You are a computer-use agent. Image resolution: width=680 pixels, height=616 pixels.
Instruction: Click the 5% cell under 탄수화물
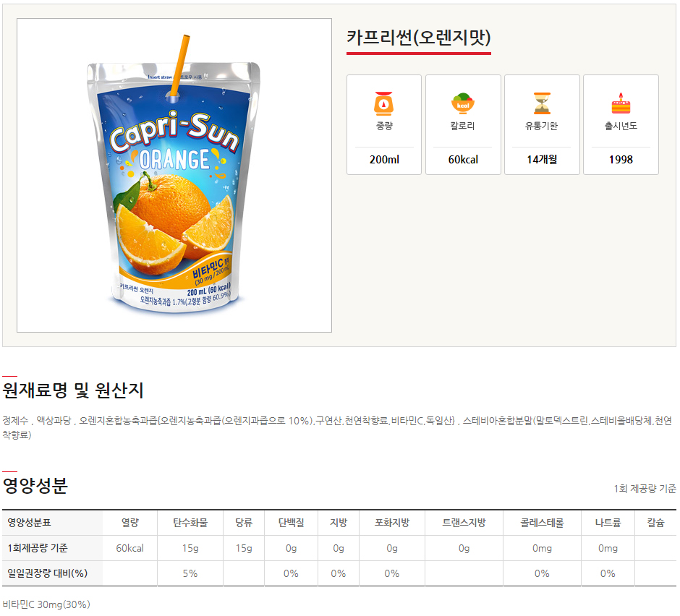click(x=190, y=573)
